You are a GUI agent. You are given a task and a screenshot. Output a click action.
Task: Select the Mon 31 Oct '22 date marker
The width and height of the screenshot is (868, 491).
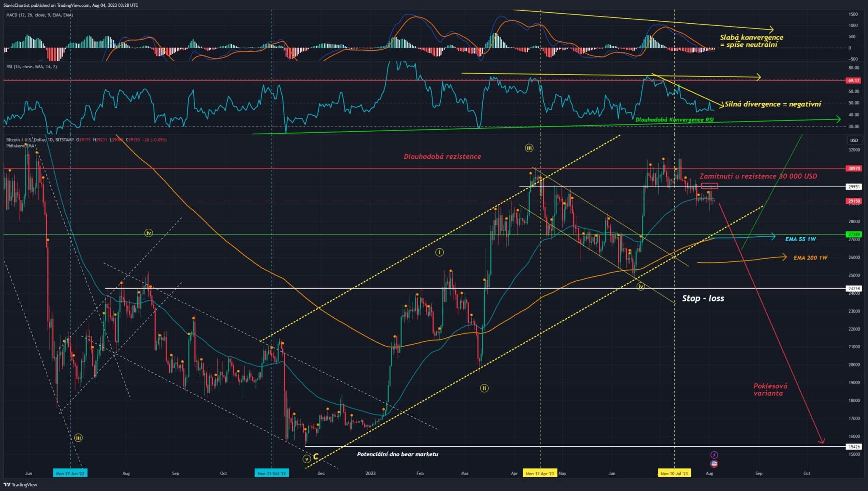coord(272,473)
